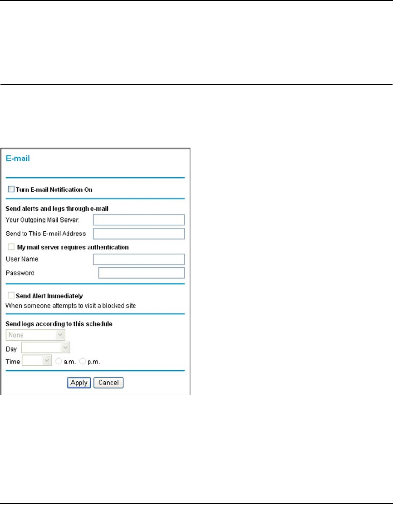Focus the User Name input field
The height and width of the screenshot is (532, 393).
(x=139, y=259)
